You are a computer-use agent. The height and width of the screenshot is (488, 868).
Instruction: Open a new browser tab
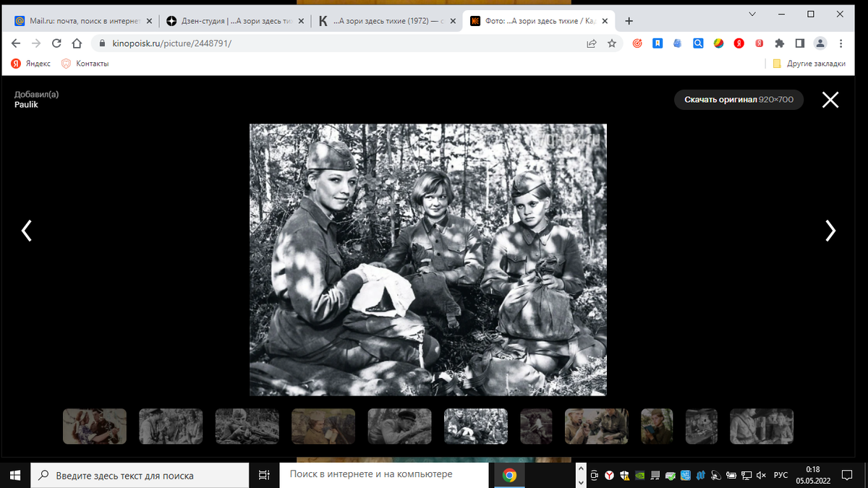629,22
